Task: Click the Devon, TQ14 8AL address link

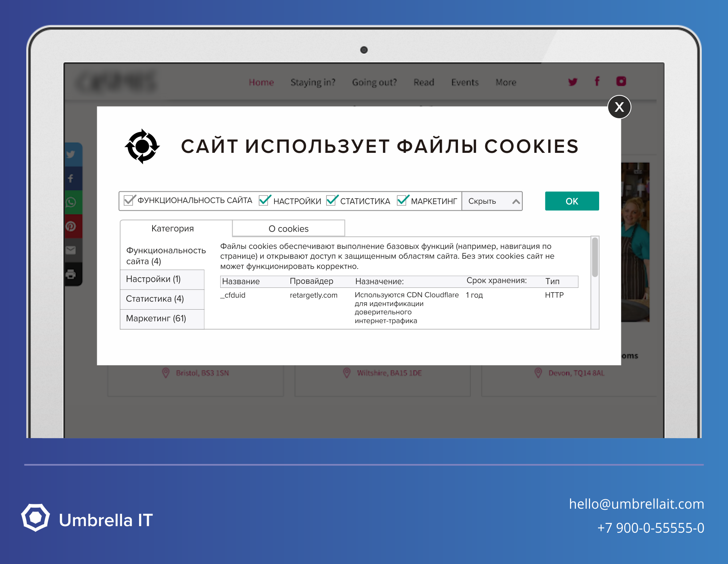Action: click(x=576, y=373)
